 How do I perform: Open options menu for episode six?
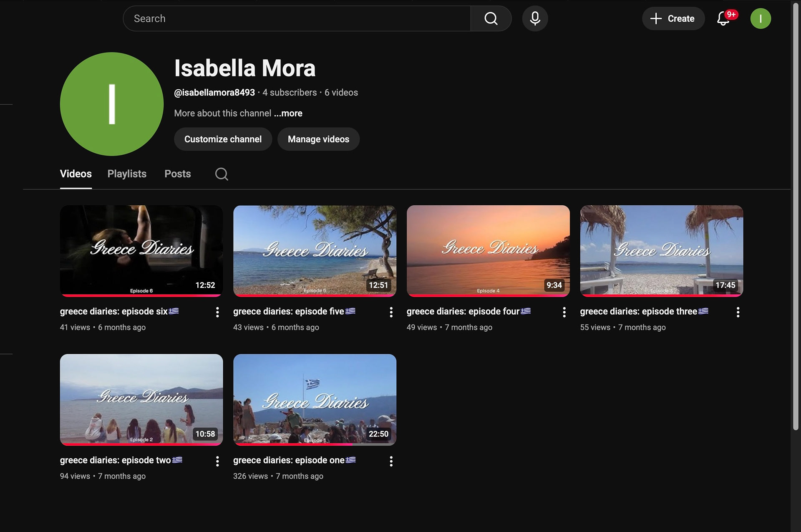coord(217,312)
